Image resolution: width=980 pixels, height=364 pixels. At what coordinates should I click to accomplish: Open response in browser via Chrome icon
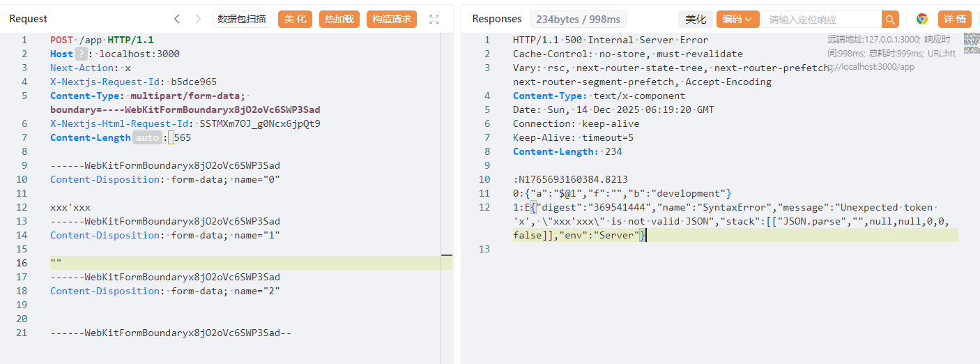click(x=921, y=20)
